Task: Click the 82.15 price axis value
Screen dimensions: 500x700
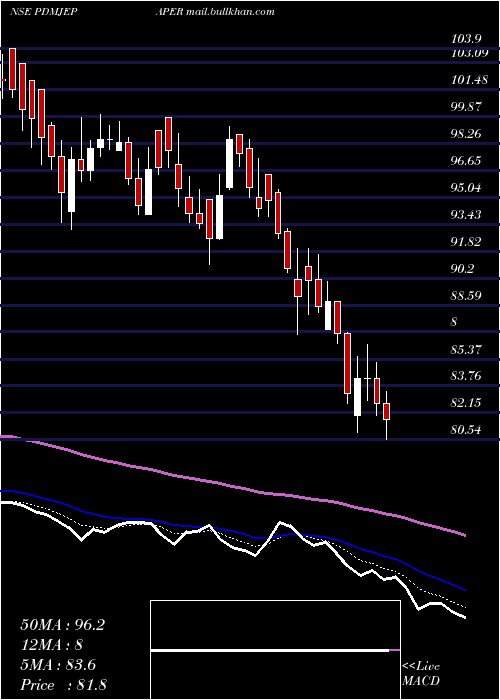Action: 467,403
